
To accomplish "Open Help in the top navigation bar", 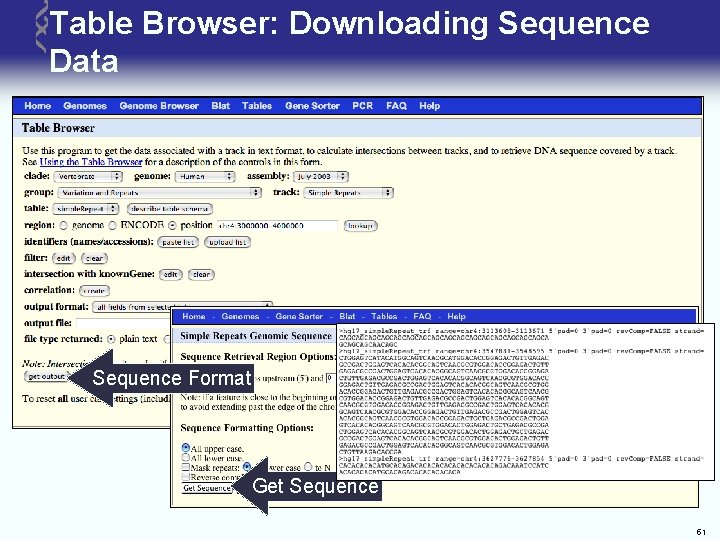I will [x=429, y=106].
